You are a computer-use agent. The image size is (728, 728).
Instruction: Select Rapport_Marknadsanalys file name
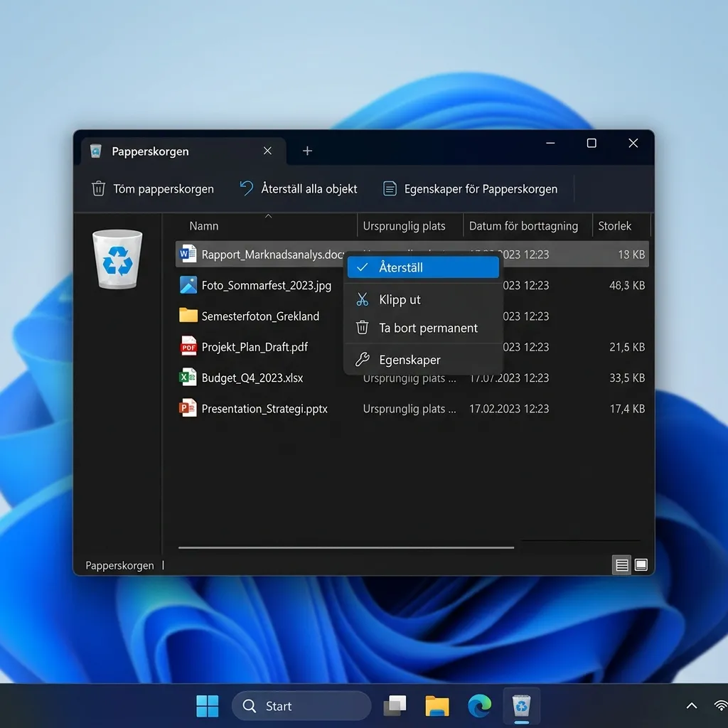click(x=273, y=255)
